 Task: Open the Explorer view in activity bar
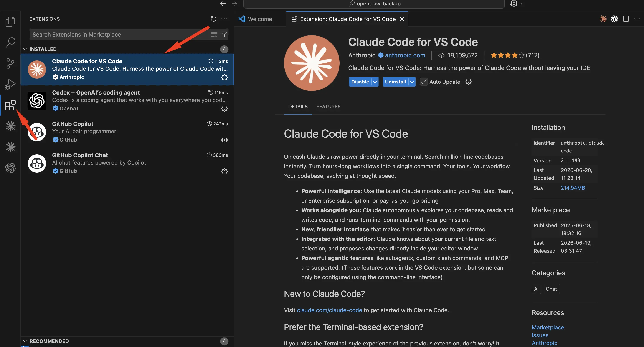[10, 22]
